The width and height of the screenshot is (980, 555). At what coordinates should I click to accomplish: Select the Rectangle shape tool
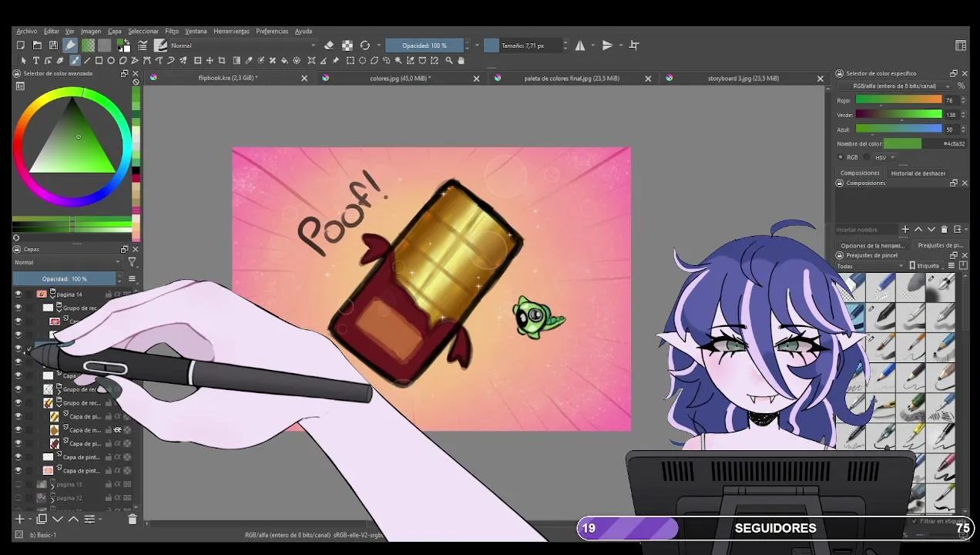coord(99,60)
